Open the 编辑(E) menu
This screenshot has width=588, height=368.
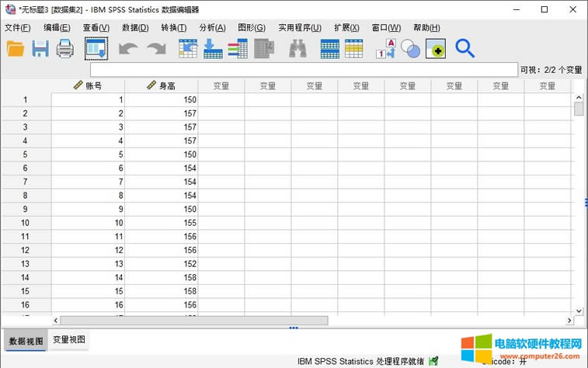pyautogui.click(x=57, y=28)
